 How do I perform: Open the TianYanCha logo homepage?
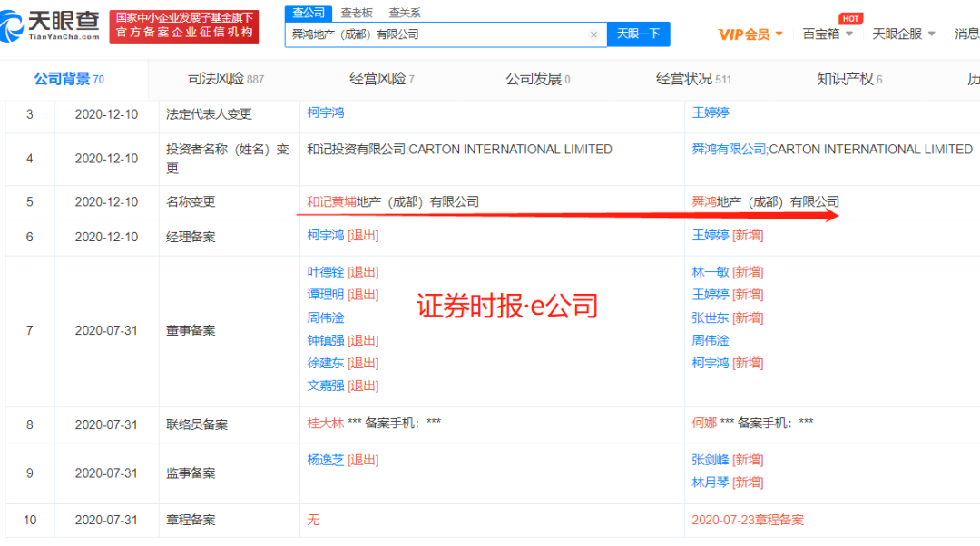pyautogui.click(x=50, y=26)
